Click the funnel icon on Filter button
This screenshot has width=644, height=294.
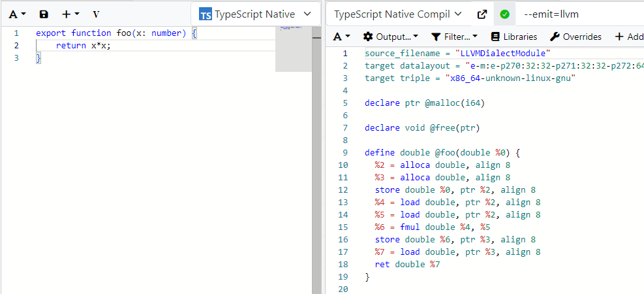(436, 37)
